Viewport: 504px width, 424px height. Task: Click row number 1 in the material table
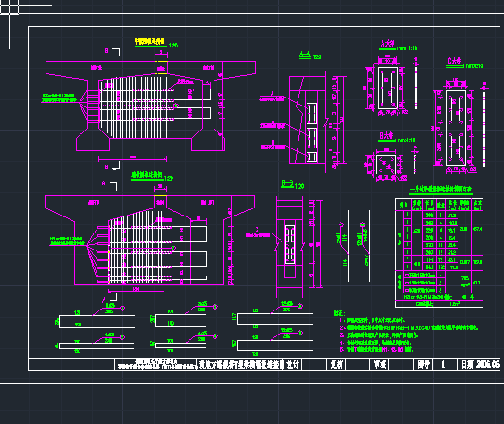[407, 215]
